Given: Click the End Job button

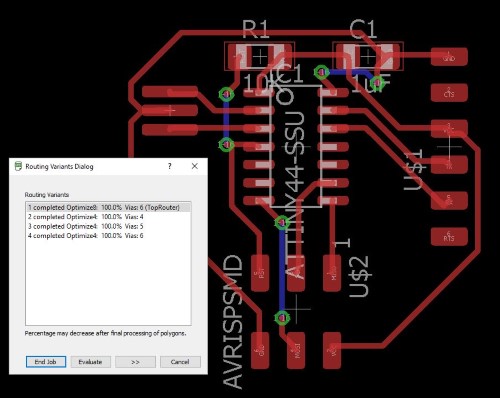Looking at the screenshot, I should [x=46, y=362].
